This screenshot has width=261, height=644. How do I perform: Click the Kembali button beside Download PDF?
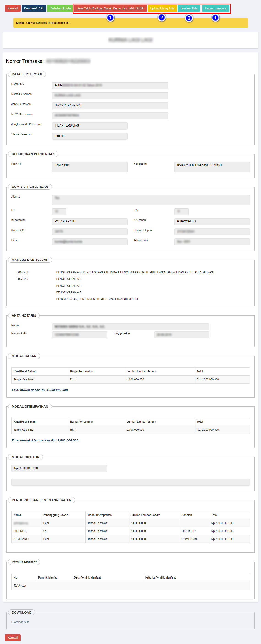(x=13, y=8)
